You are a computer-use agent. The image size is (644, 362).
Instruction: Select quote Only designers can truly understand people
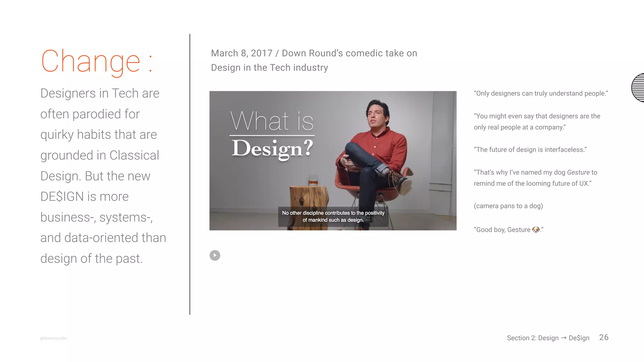541,93
